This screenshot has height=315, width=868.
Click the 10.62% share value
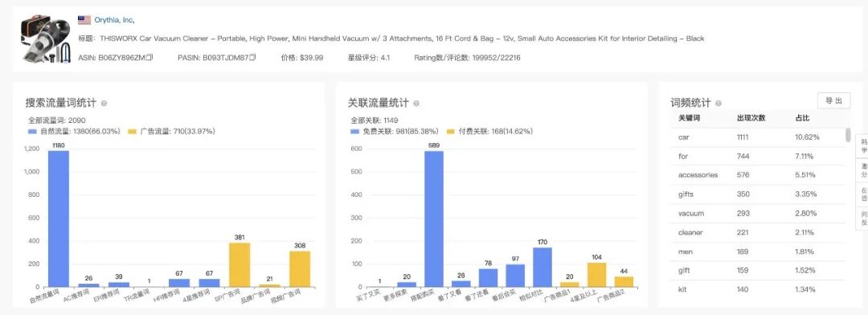808,137
